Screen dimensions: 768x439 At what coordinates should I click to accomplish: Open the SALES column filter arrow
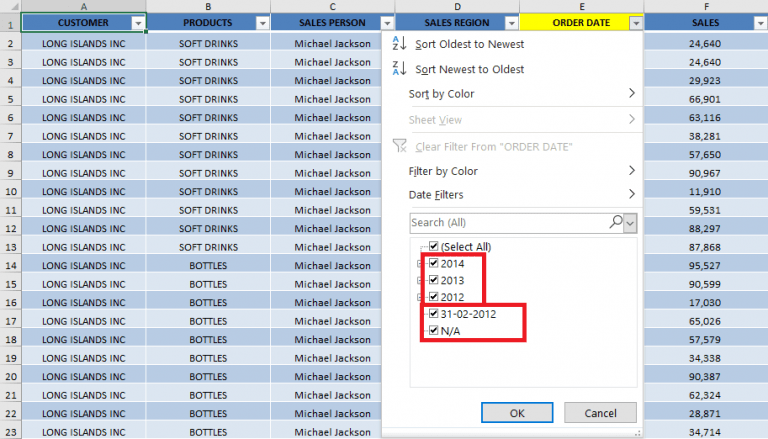(x=760, y=22)
